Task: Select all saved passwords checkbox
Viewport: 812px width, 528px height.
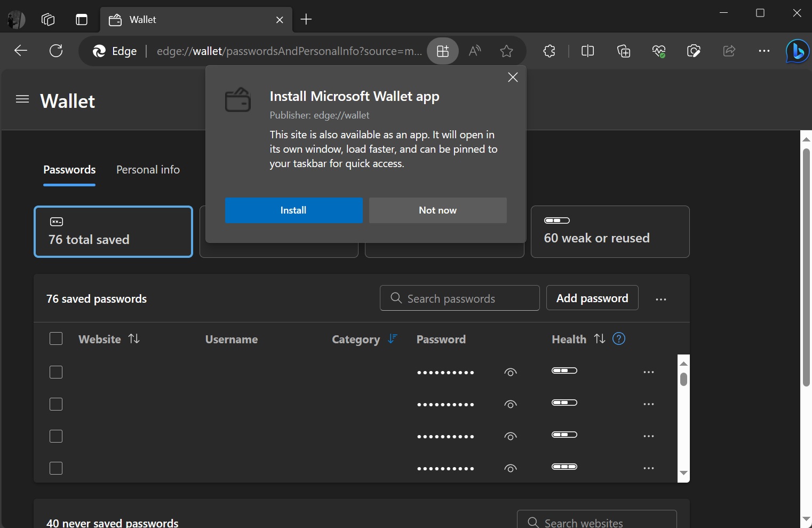Action: point(56,338)
